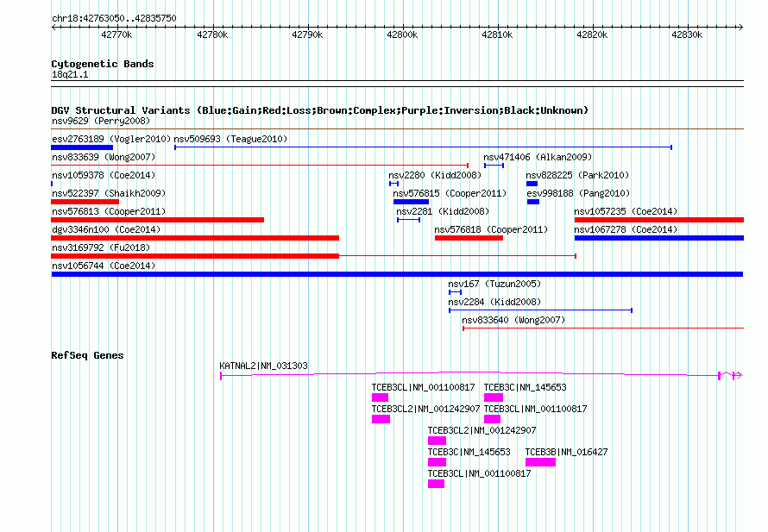Open nsv576818 (Cooper2011) variant label
The height and width of the screenshot is (532, 768).
tap(491, 229)
